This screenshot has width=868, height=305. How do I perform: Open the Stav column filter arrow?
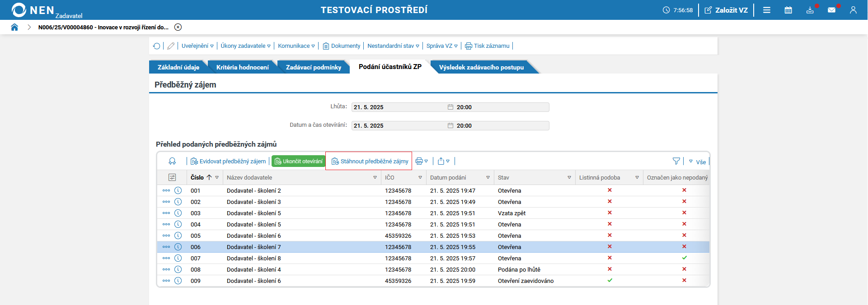(569, 178)
